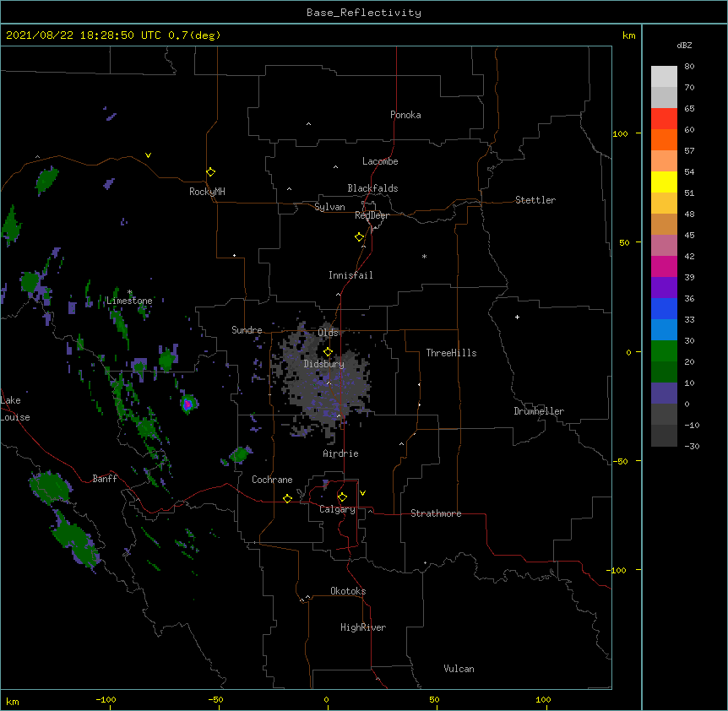
Task: Click the legend value -30
Action: (x=692, y=446)
